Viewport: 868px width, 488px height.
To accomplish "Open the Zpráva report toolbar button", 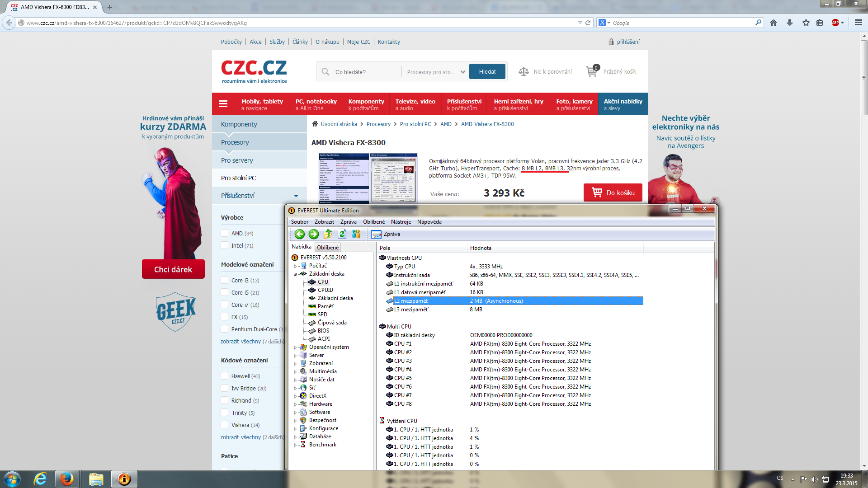I will coord(386,234).
